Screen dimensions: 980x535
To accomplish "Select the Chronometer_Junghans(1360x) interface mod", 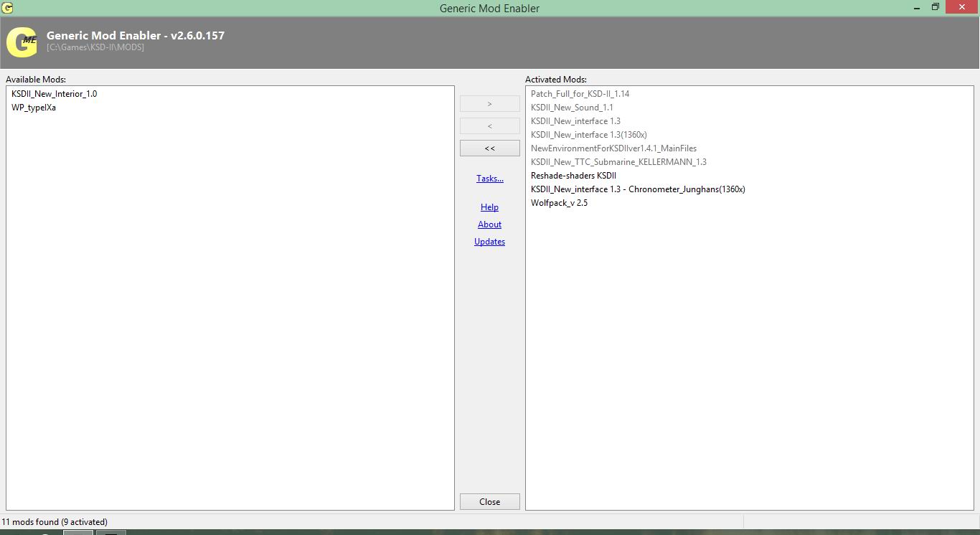I will [638, 189].
